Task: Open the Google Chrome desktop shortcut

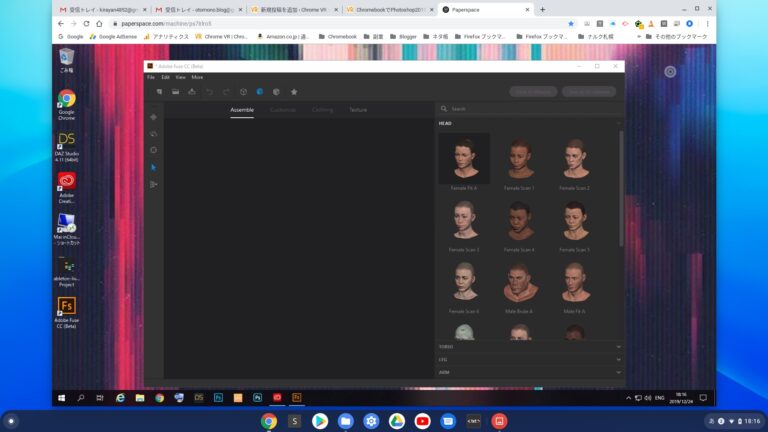Action: 67,105
